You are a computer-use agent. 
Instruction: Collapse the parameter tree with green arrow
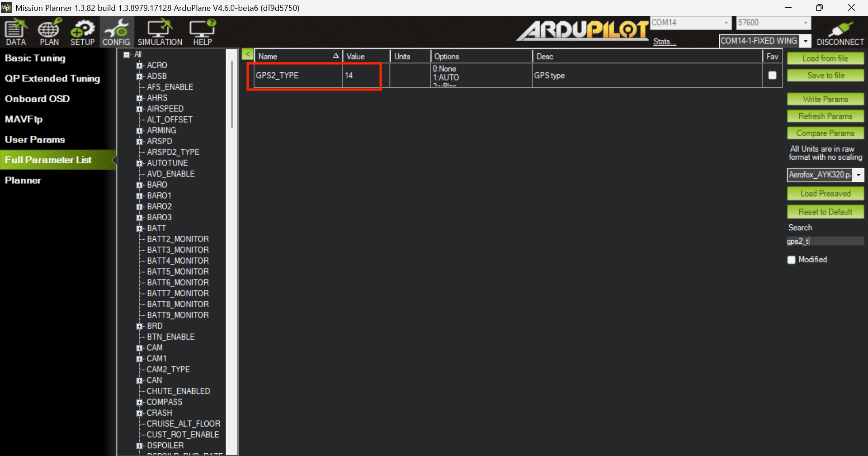point(247,54)
